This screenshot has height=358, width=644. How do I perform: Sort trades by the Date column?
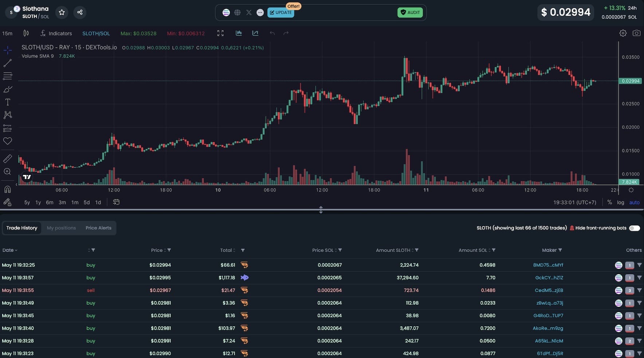click(10, 250)
